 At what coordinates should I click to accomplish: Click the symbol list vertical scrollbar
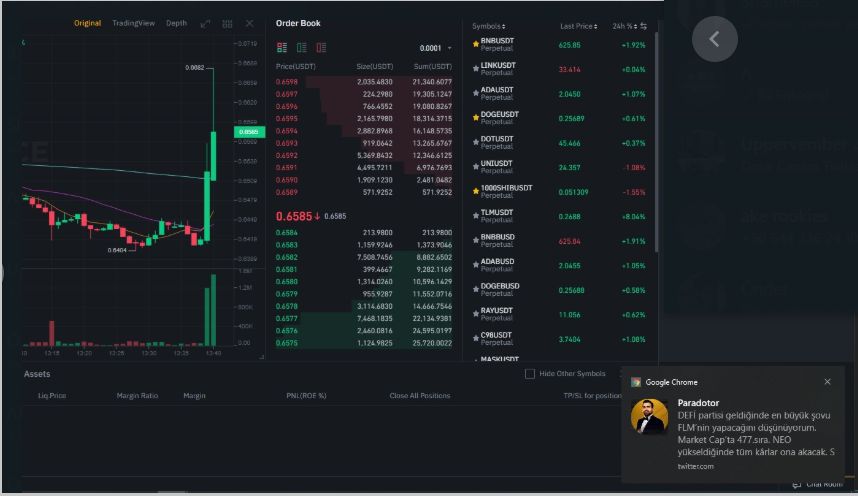[656, 142]
